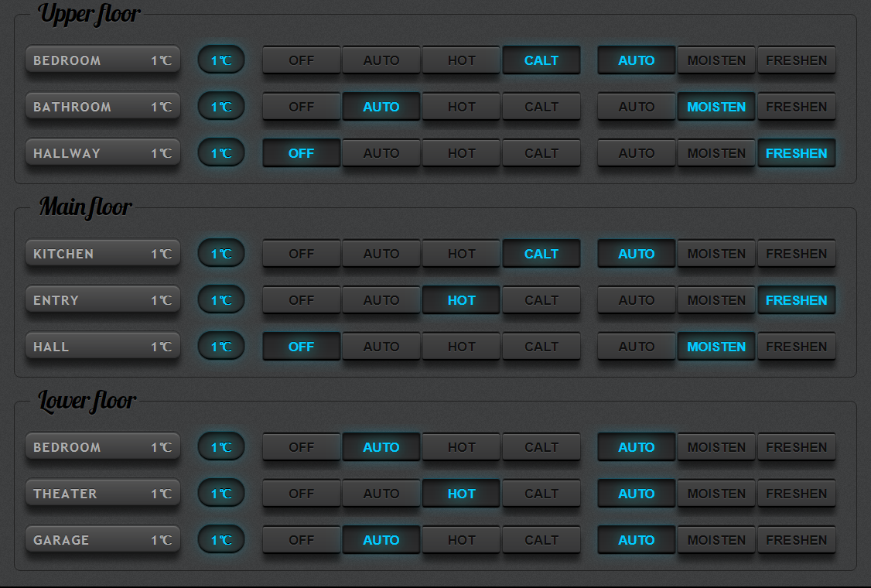Toggle the highlighted MOISTEN button for Hall

click(716, 347)
